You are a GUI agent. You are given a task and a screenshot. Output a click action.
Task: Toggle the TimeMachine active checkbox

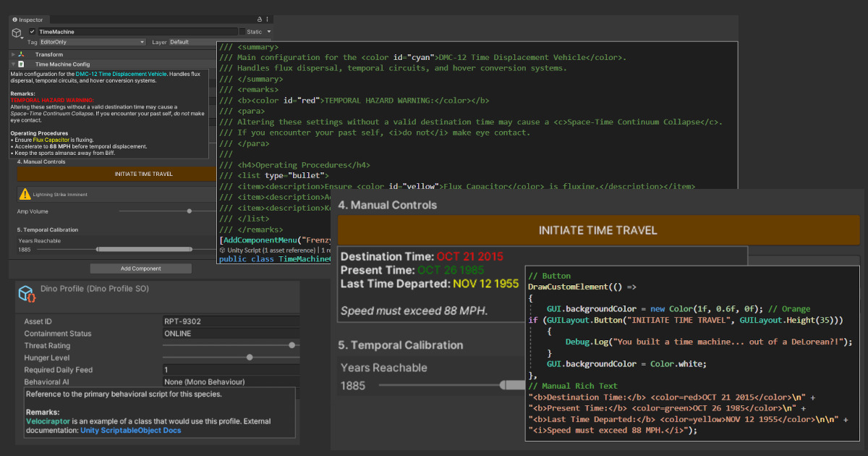coord(32,32)
